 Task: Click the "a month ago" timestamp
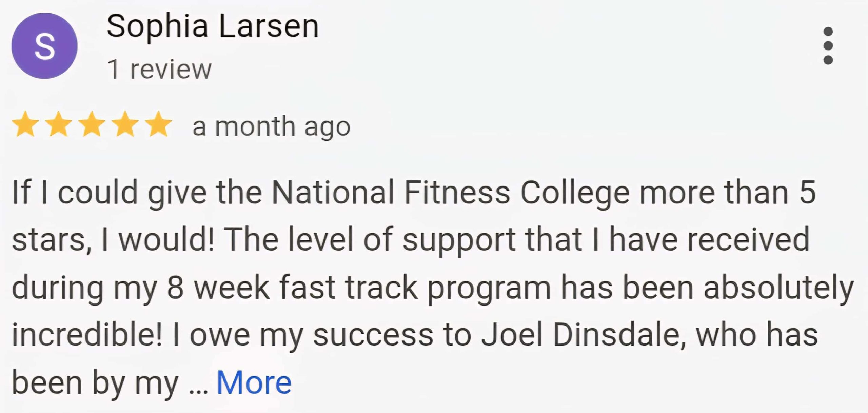pos(271,126)
